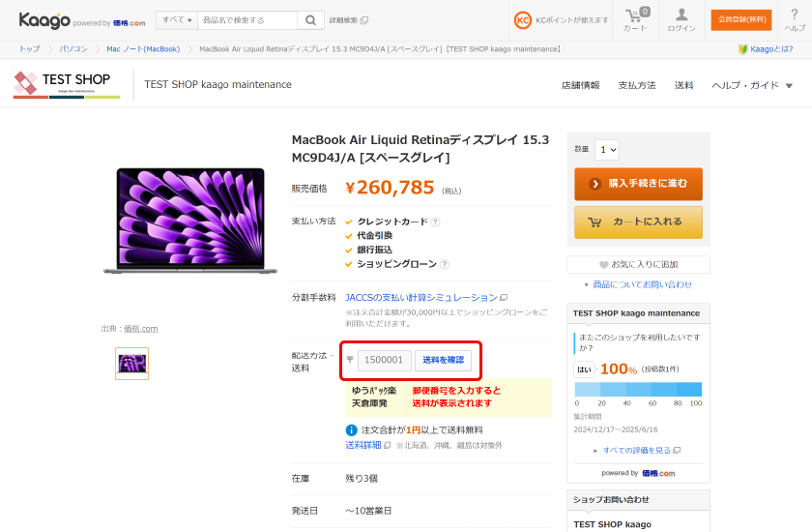Image resolution: width=812 pixels, height=532 pixels.
Task: Click the blue rating bar graph
Action: (x=638, y=389)
